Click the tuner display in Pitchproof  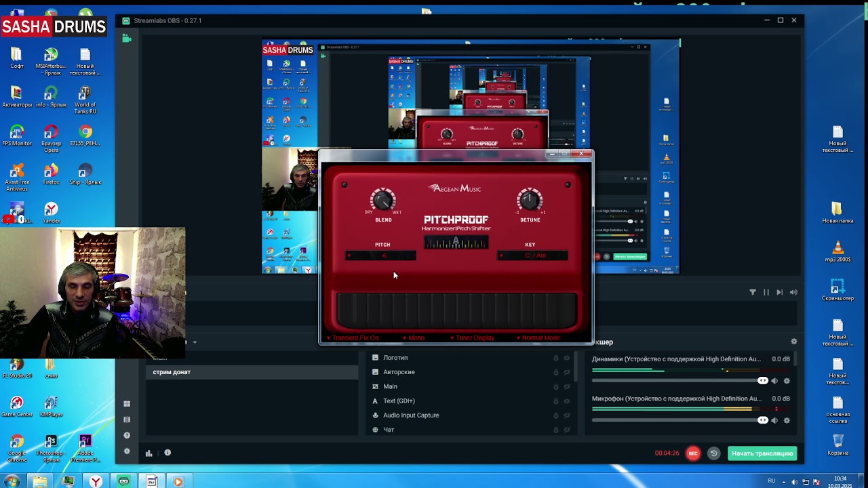tap(456, 243)
